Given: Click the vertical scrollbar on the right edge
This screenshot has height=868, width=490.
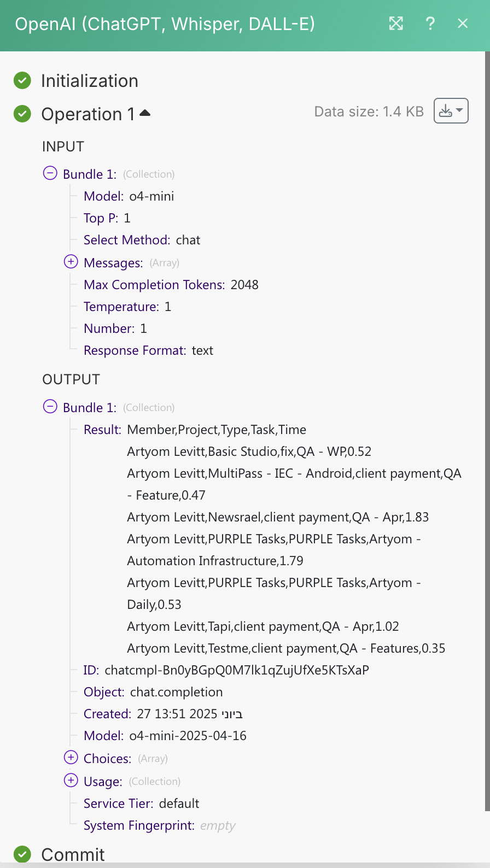Looking at the screenshot, I should point(487,431).
